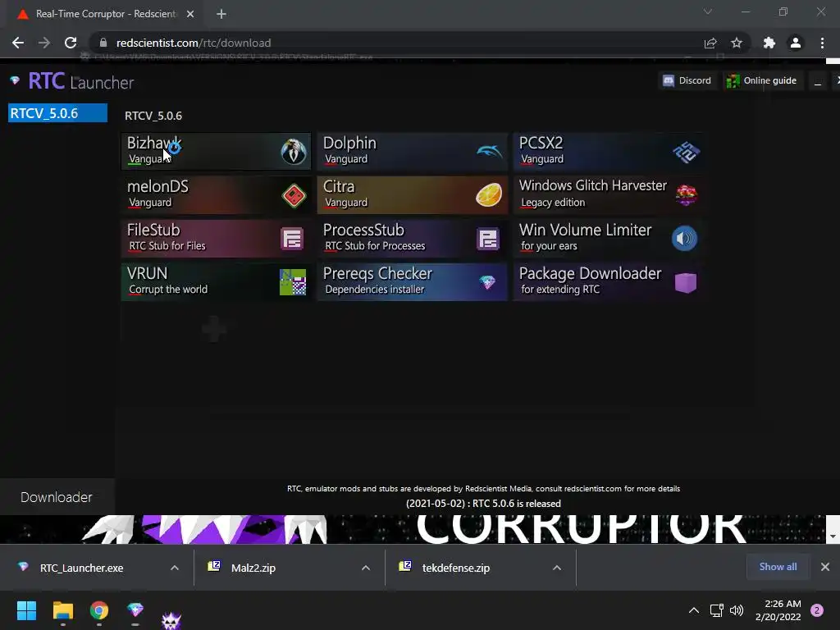Image resolution: width=840 pixels, height=630 pixels.
Task: Click the Dolphin emulator dolphin icon
Action: [489, 152]
